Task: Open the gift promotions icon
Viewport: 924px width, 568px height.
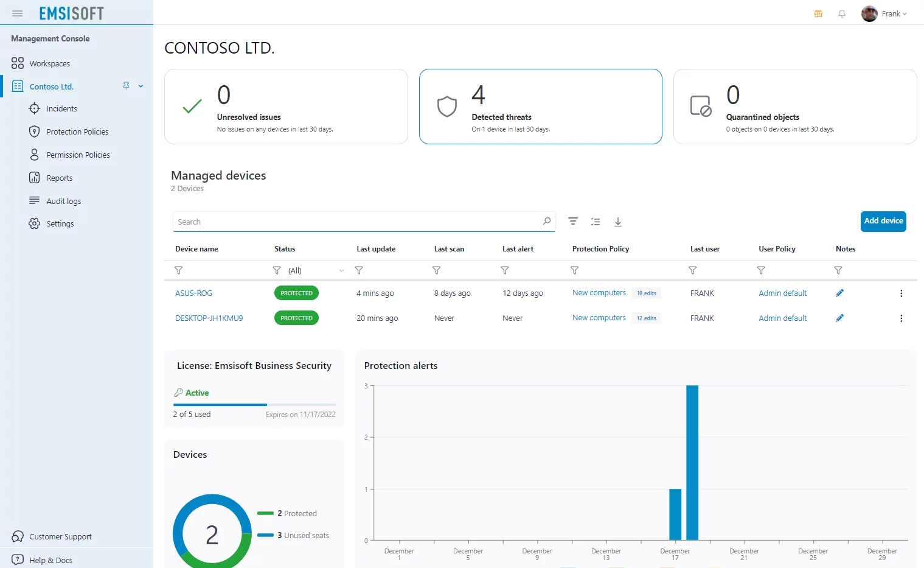Action: click(818, 13)
